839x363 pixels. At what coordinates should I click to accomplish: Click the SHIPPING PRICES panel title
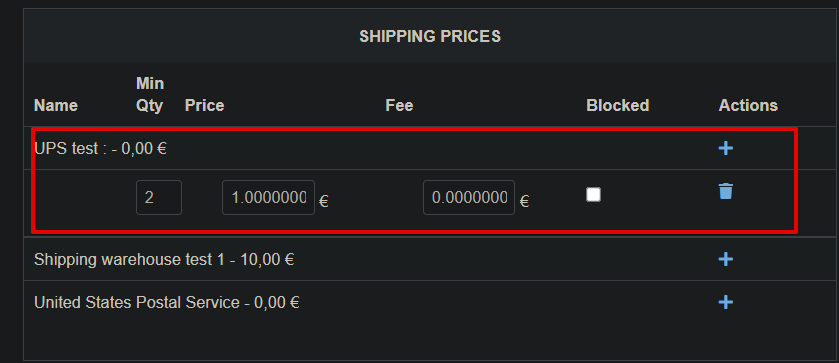click(430, 36)
